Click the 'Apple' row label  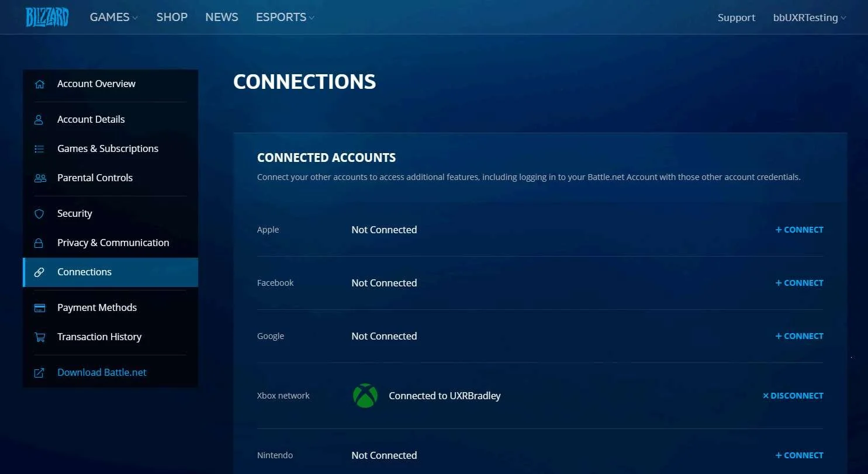pyautogui.click(x=268, y=230)
